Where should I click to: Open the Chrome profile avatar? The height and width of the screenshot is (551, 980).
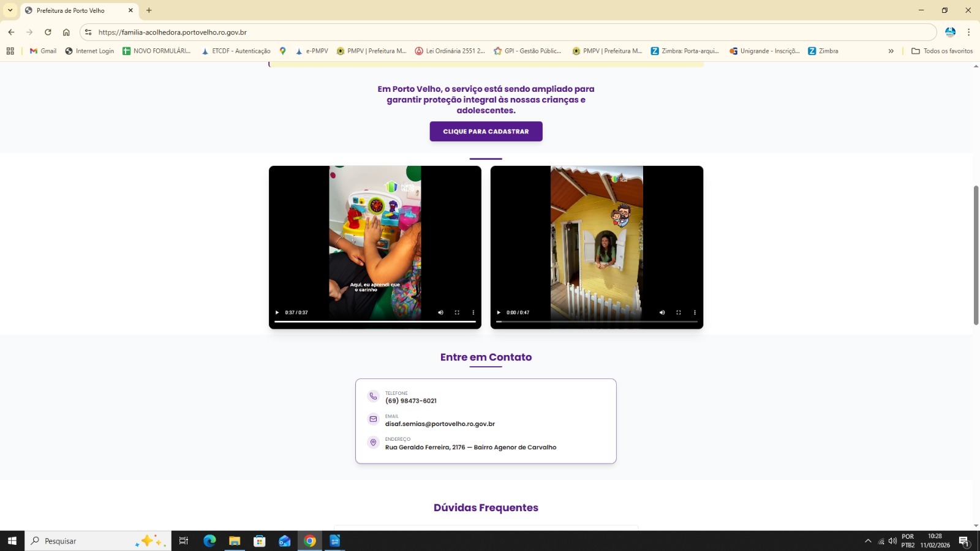950,32
